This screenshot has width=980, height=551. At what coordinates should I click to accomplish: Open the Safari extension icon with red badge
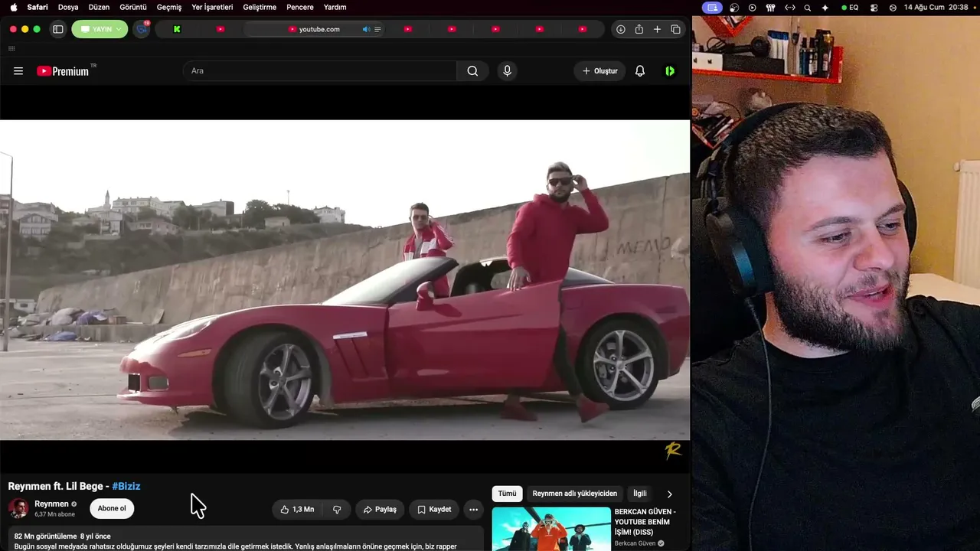142,29
